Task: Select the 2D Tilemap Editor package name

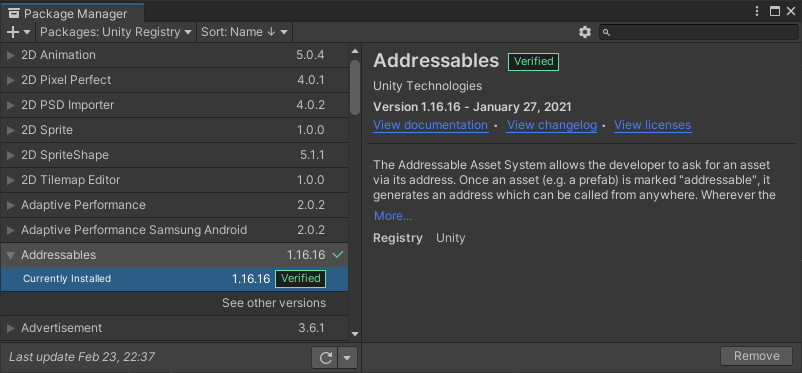Action: point(71,180)
